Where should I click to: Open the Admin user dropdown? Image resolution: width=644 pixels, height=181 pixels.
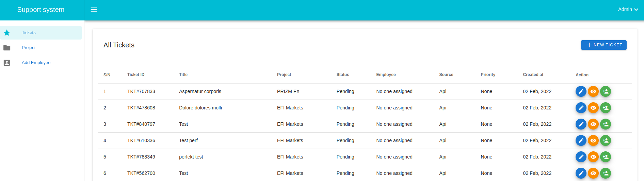point(628,10)
